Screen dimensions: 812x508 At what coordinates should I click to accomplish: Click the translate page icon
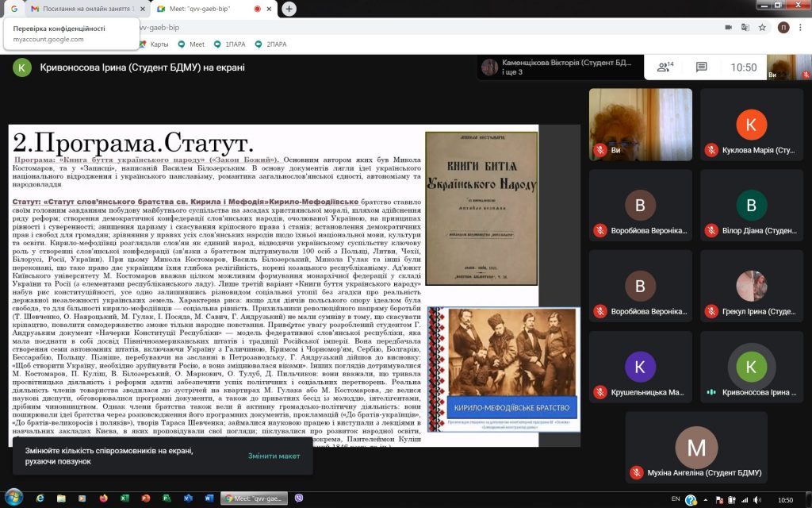click(x=745, y=27)
